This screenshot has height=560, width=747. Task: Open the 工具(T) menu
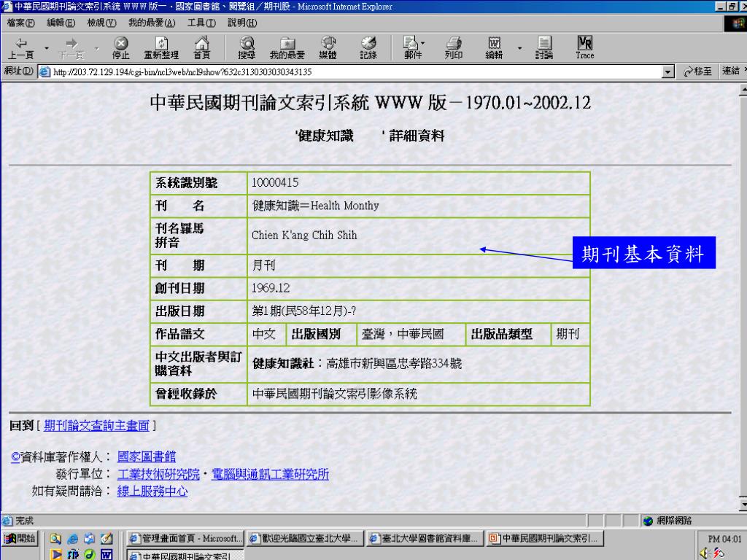click(x=201, y=23)
